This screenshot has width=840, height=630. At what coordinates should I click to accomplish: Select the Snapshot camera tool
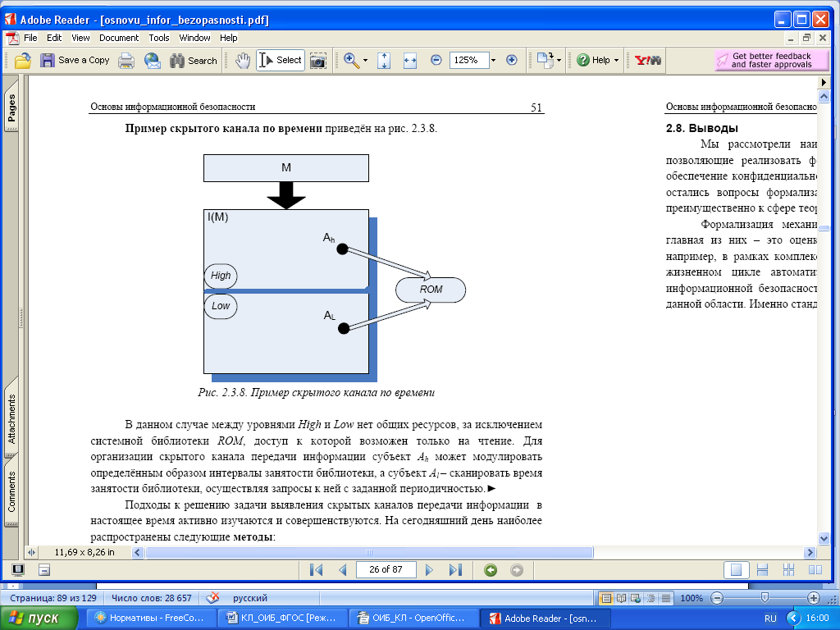pyautogui.click(x=318, y=61)
